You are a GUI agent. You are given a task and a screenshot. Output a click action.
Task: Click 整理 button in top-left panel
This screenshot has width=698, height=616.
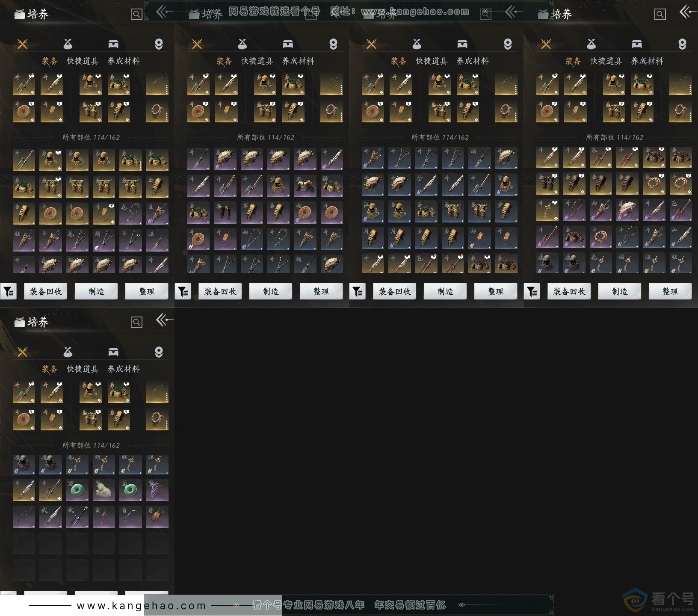pyautogui.click(x=147, y=292)
